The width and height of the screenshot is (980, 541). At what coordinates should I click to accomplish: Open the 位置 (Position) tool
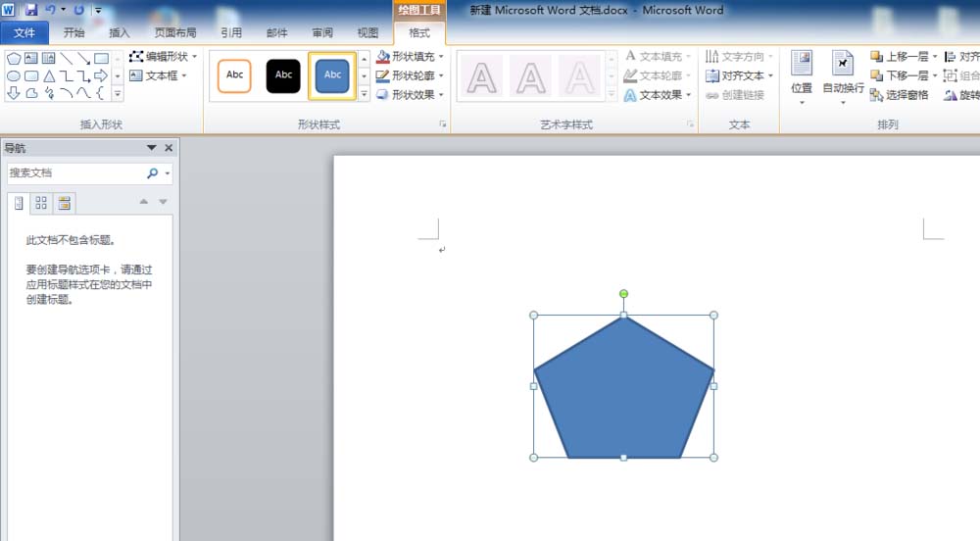pyautogui.click(x=802, y=72)
